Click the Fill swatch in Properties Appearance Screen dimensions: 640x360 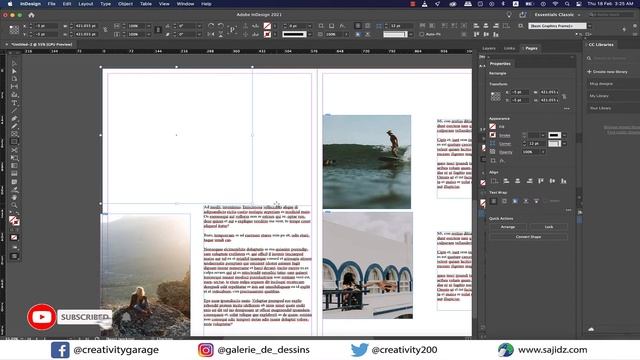(x=493, y=127)
